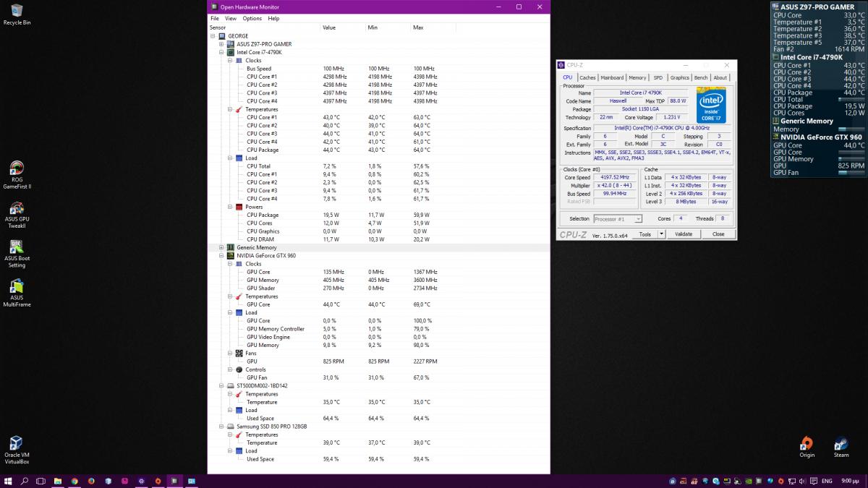Open the File menu in Open Hardware Monitor
868x488 pixels.
click(x=215, y=19)
